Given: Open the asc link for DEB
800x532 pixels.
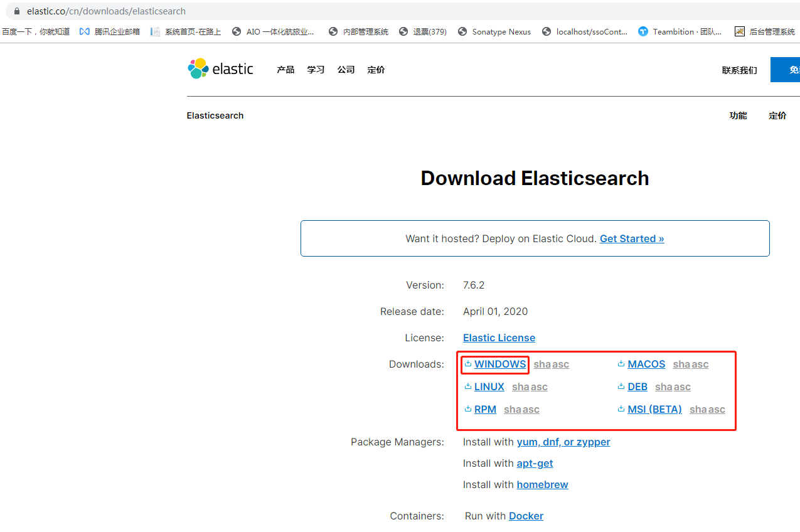Looking at the screenshot, I should coord(682,386).
